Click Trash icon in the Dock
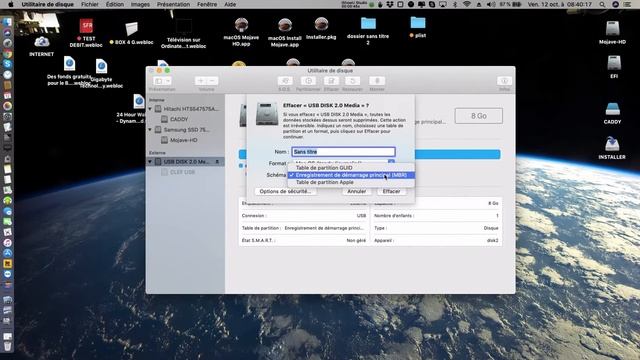The image size is (640, 360). pos(7,347)
